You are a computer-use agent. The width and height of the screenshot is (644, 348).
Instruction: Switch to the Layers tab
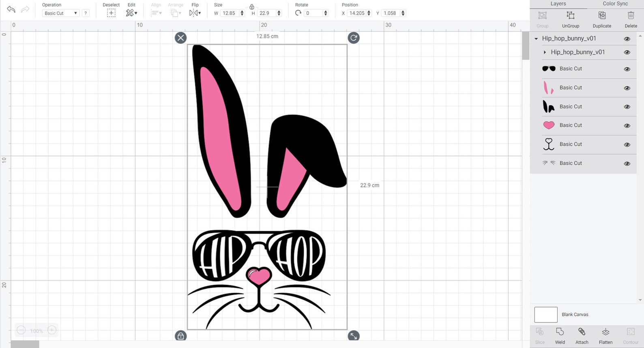(558, 4)
